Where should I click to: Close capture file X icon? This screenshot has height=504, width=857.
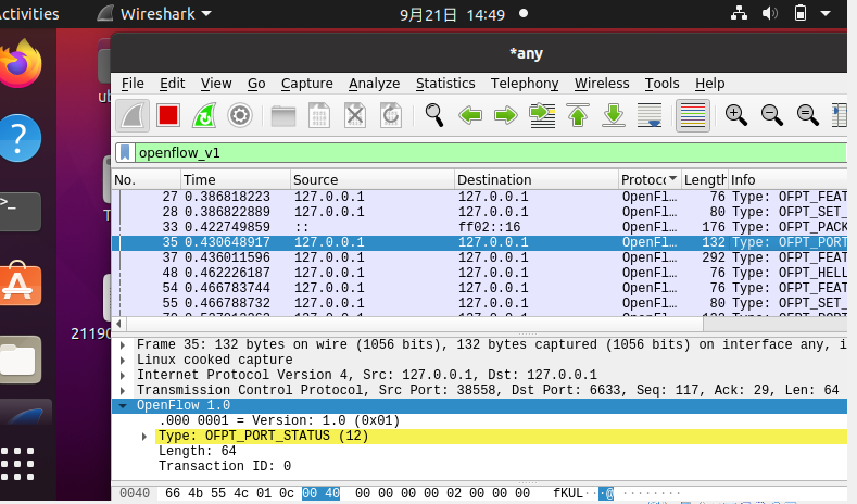pyautogui.click(x=355, y=115)
